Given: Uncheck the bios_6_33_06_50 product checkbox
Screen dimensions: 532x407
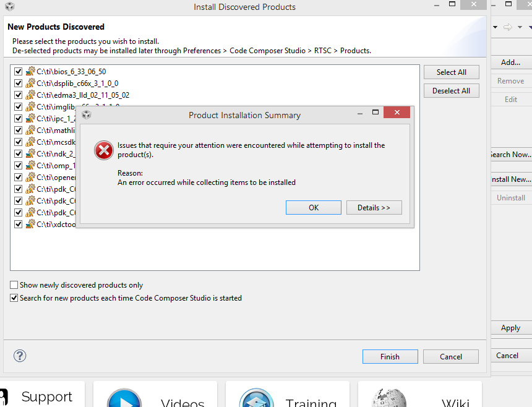Looking at the screenshot, I should click(18, 72).
